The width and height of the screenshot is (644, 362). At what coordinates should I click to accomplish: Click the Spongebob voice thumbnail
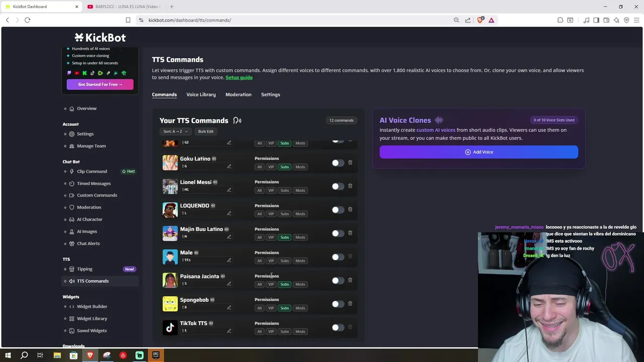click(x=170, y=304)
